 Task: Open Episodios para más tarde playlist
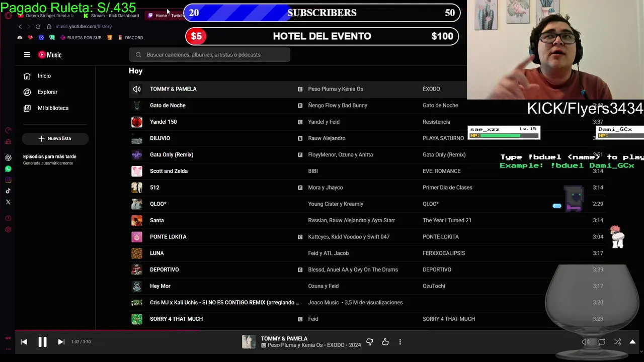(x=50, y=159)
